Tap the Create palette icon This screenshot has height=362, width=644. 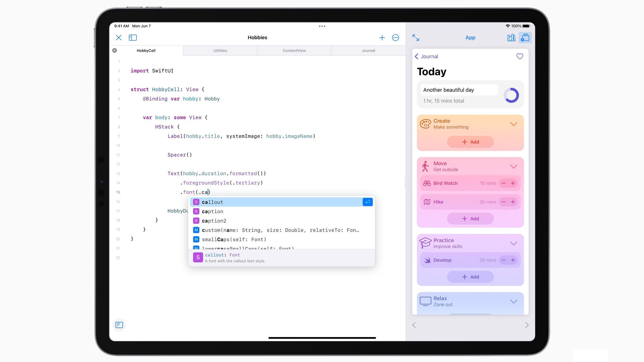click(x=425, y=124)
